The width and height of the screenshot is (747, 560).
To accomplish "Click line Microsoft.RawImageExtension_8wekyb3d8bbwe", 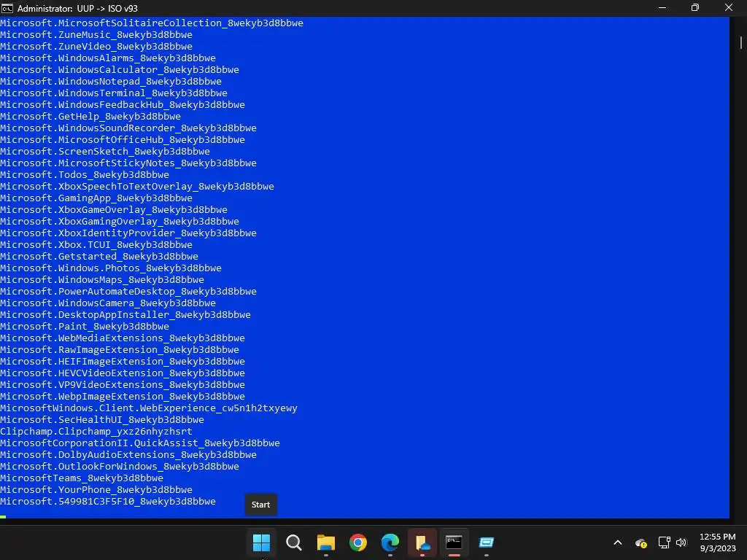I will coord(120,349).
